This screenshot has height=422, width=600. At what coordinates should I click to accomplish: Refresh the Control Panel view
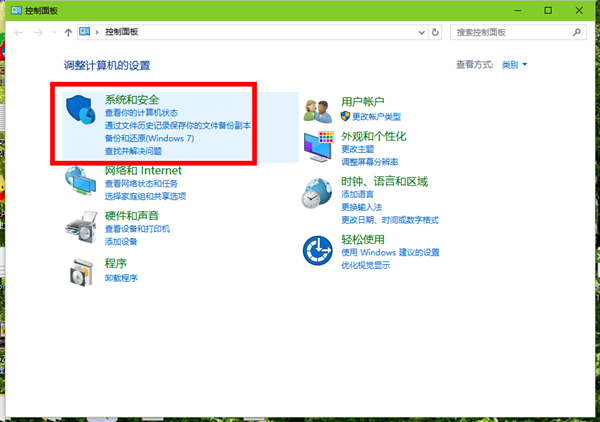click(435, 32)
